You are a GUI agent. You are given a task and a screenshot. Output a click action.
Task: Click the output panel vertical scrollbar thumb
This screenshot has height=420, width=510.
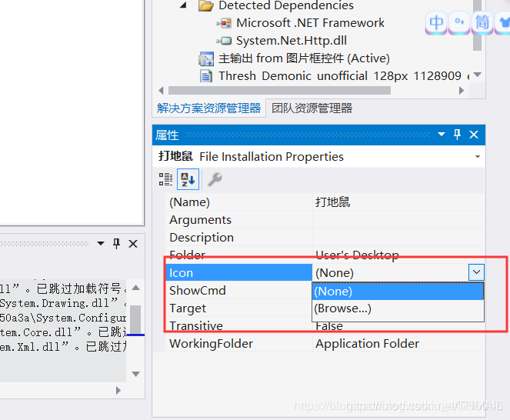click(135, 319)
